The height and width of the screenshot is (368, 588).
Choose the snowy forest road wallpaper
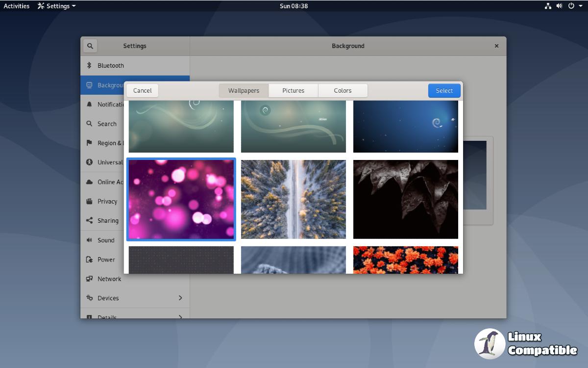coord(293,199)
